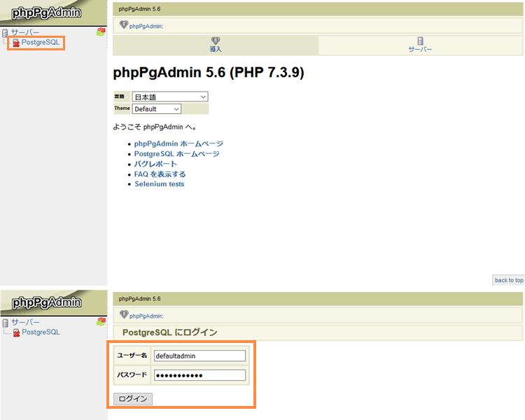The width and height of the screenshot is (525, 420).
Task: Select the サーバー tab
Action: (x=420, y=45)
